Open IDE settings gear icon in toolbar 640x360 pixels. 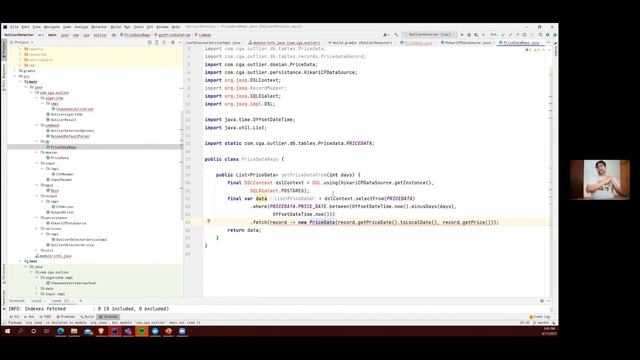click(x=548, y=35)
